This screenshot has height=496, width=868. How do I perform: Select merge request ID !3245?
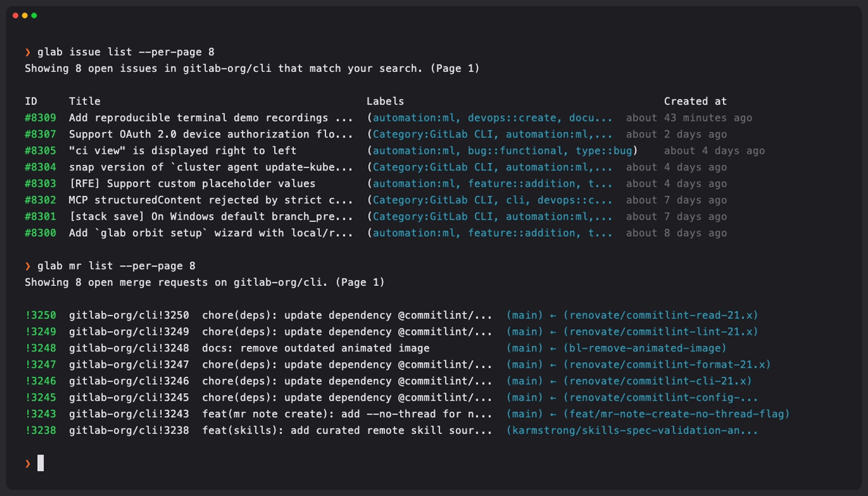40,397
